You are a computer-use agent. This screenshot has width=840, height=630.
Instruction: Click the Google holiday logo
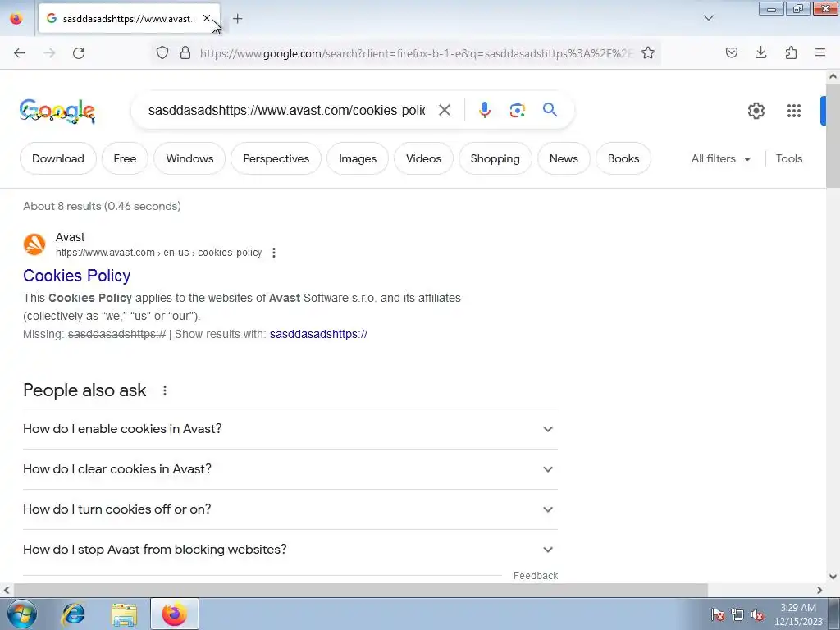click(57, 111)
